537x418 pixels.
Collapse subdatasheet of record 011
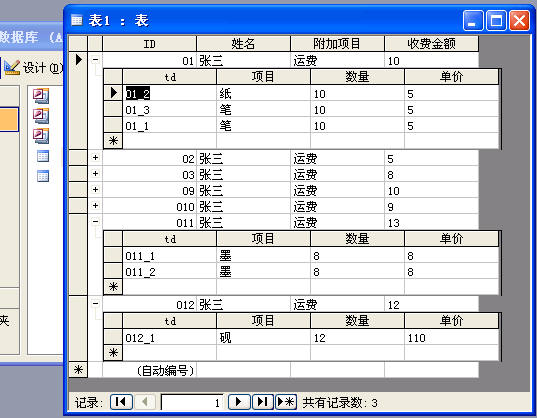(x=96, y=221)
